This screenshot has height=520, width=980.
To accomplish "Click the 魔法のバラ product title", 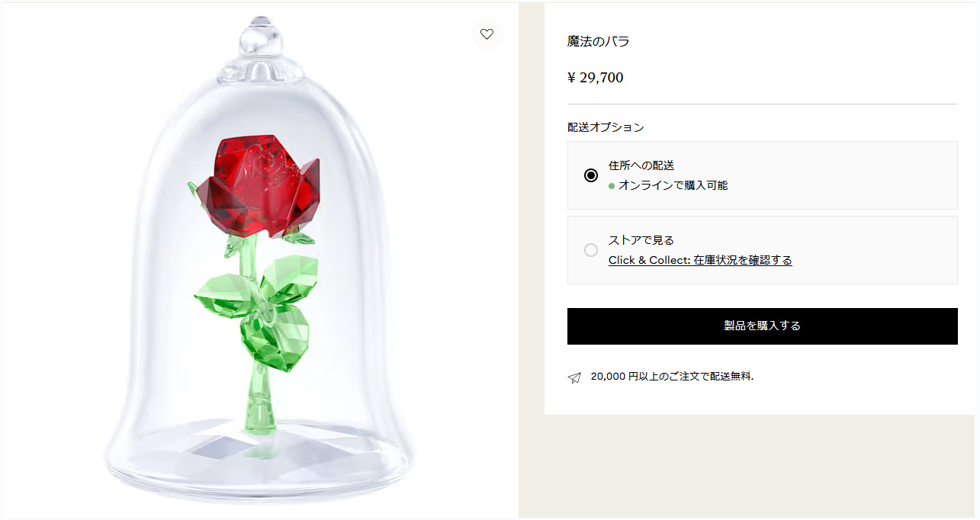I will [597, 41].
